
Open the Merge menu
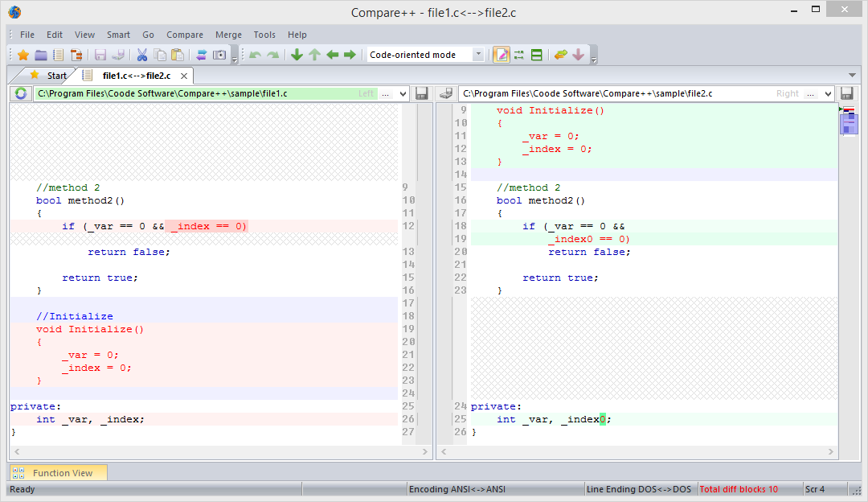point(228,35)
